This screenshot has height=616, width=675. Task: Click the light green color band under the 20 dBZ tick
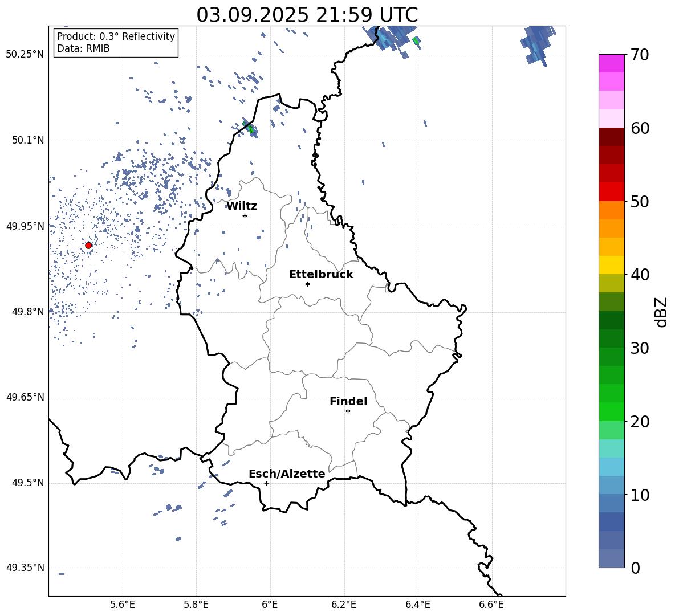[611, 430]
